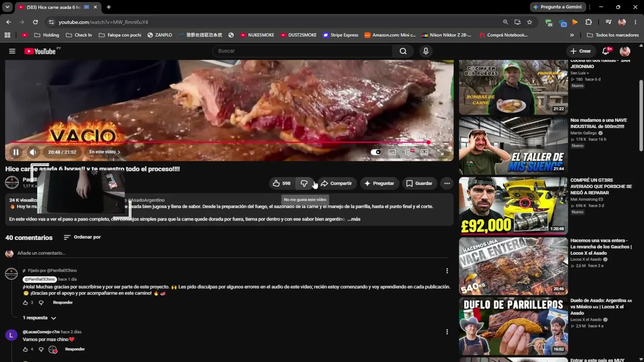Open 'Nos mudamos a una NAVE' title
This screenshot has height=362, width=644.
(599, 123)
